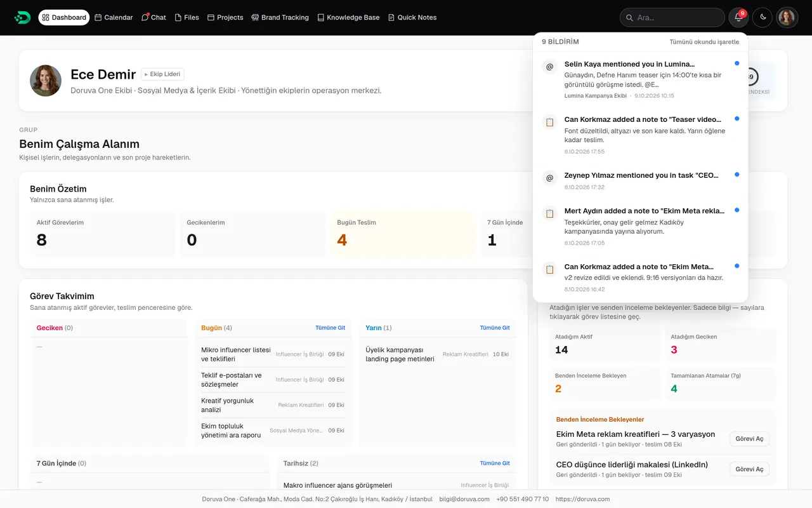Open task Mikro influencer listesi ve teklifleri

coord(273,354)
